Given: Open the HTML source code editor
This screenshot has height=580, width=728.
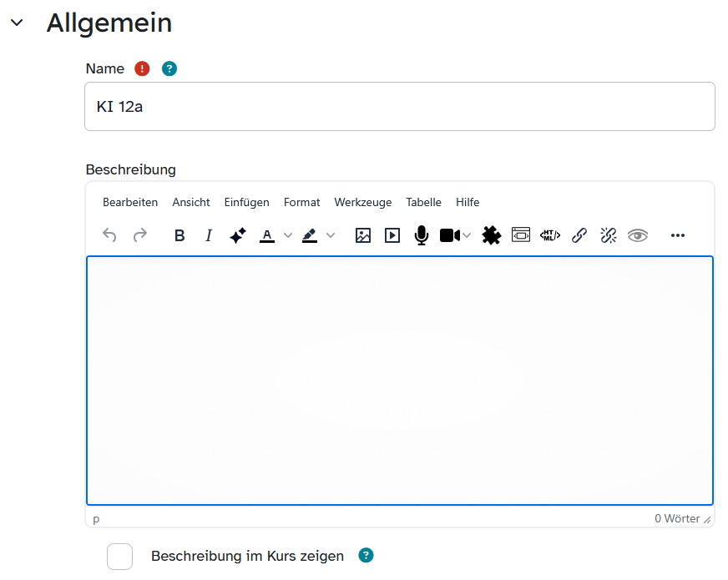Looking at the screenshot, I should [550, 235].
